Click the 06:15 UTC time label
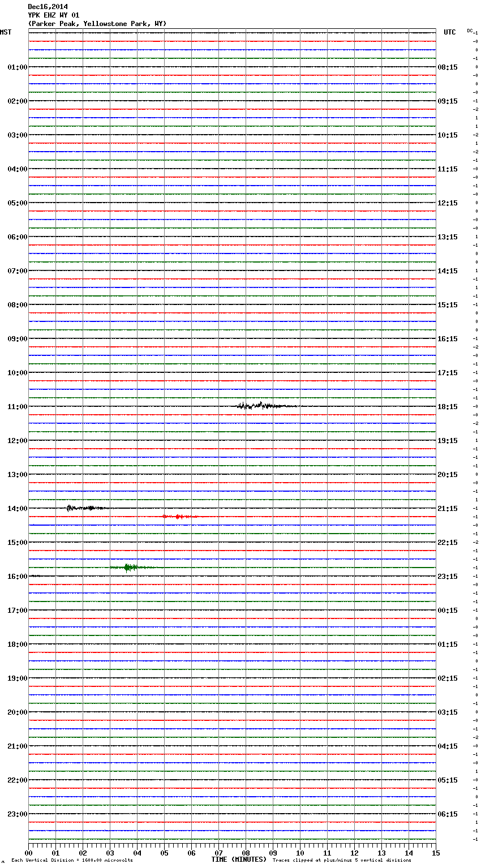This screenshot has height=868, width=481. click(x=448, y=814)
